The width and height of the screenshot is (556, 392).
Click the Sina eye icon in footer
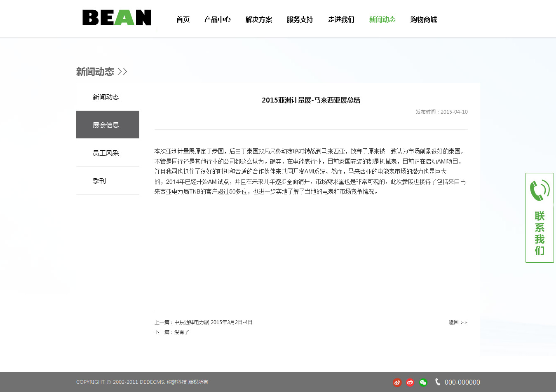410,383
